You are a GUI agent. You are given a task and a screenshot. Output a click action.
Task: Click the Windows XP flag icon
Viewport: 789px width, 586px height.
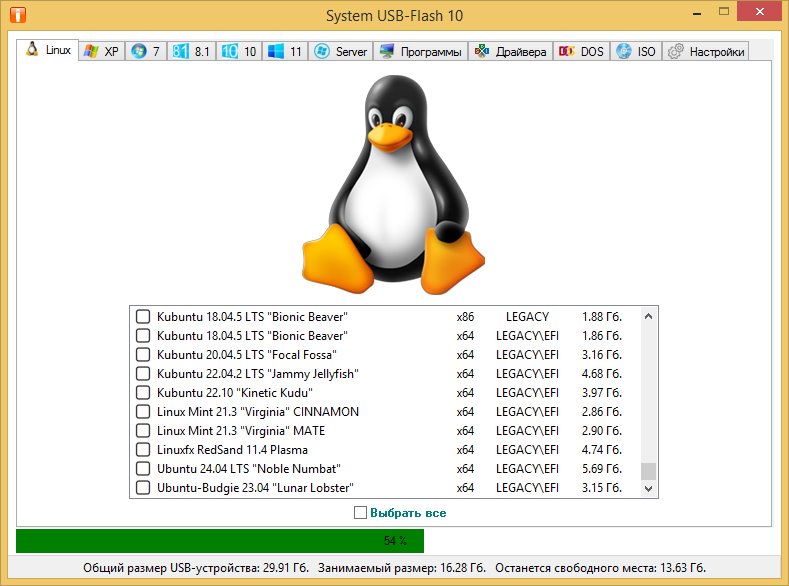click(x=91, y=51)
